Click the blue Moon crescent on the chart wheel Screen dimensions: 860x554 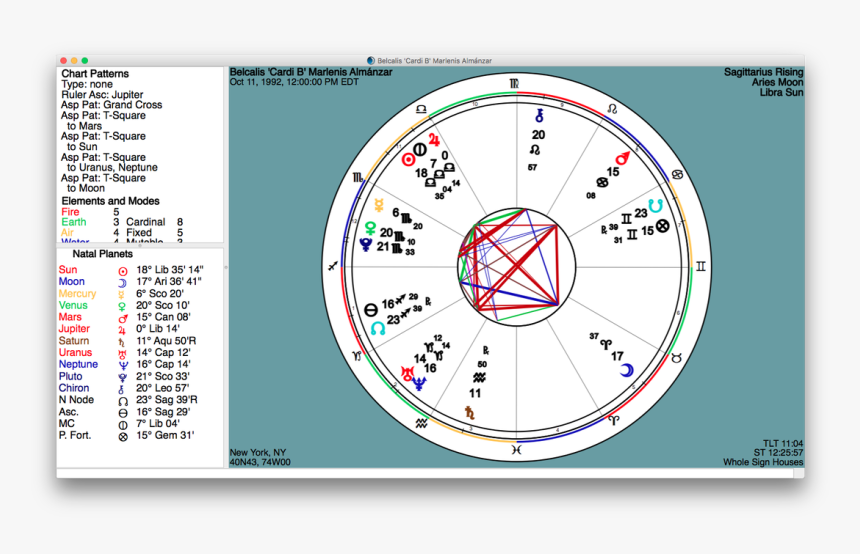click(626, 370)
